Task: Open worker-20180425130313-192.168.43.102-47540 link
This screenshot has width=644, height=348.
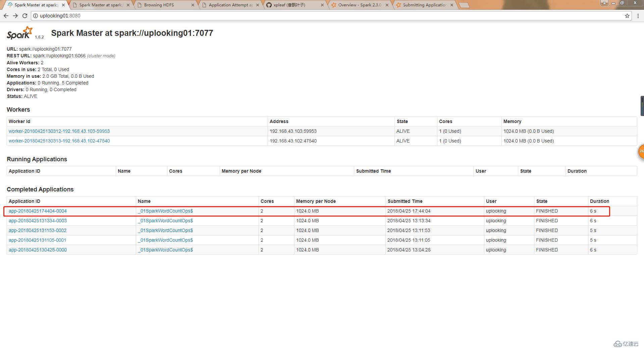Action: pos(59,141)
